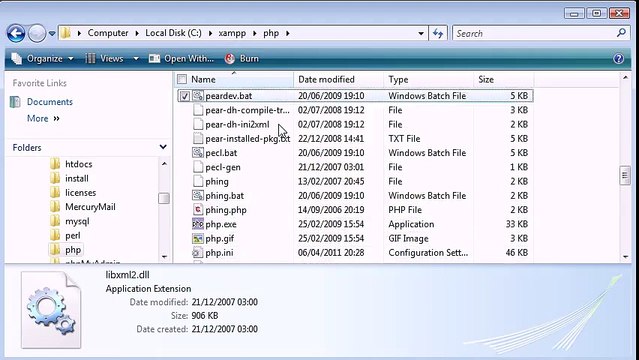Screen dimensions: 639x360
Task: Click the 906 KB size value
Action: [204, 316]
